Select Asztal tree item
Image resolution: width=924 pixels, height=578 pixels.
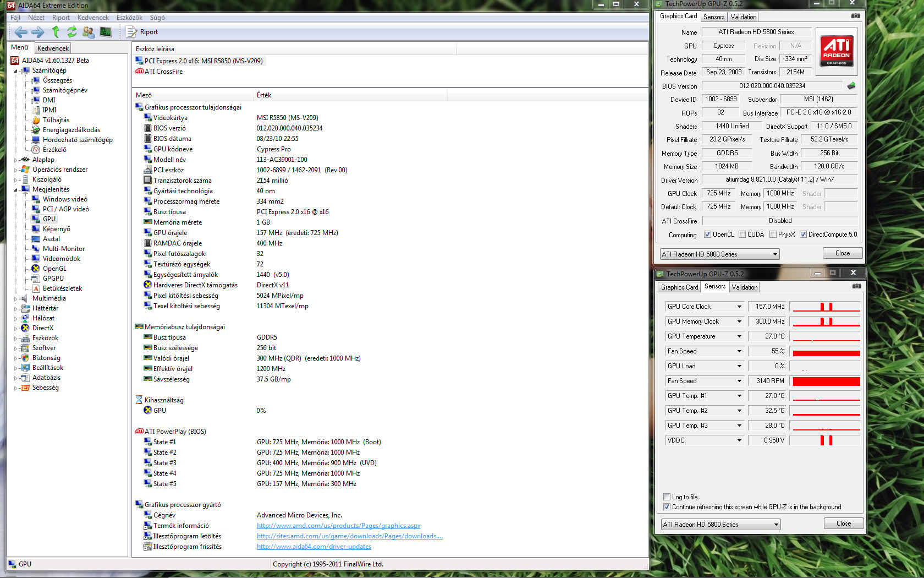(51, 239)
